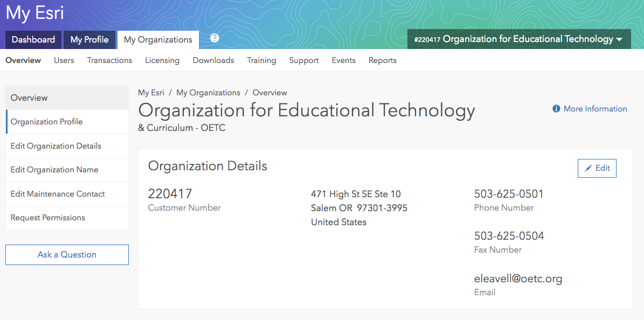Select Overview in the sidebar
The width and height of the screenshot is (644, 320).
pos(67,98)
